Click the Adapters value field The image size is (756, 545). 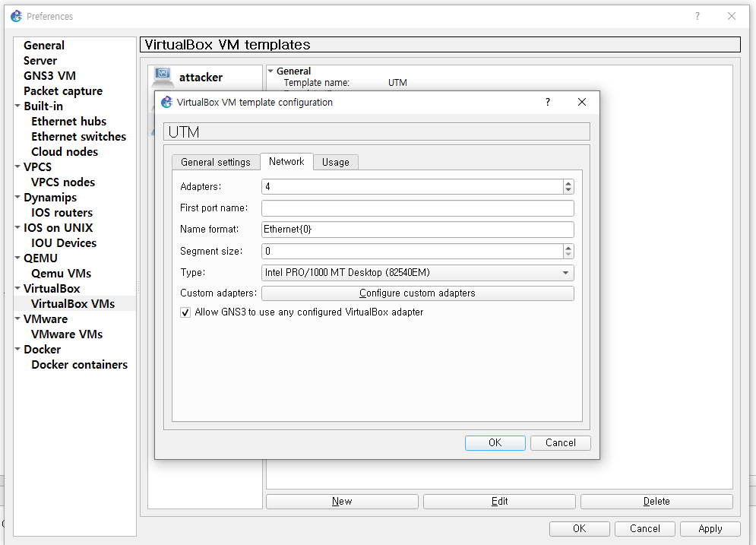coord(413,187)
